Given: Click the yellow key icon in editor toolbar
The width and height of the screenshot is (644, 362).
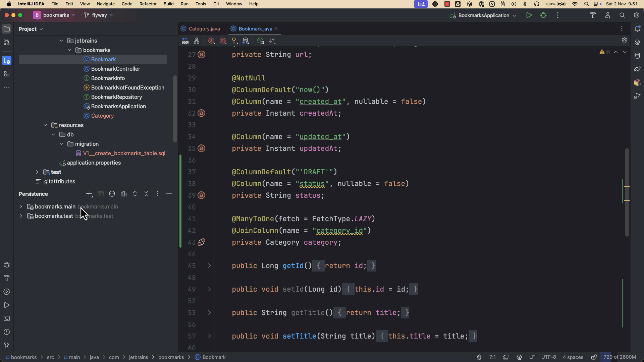Looking at the screenshot, I should (x=234, y=41).
